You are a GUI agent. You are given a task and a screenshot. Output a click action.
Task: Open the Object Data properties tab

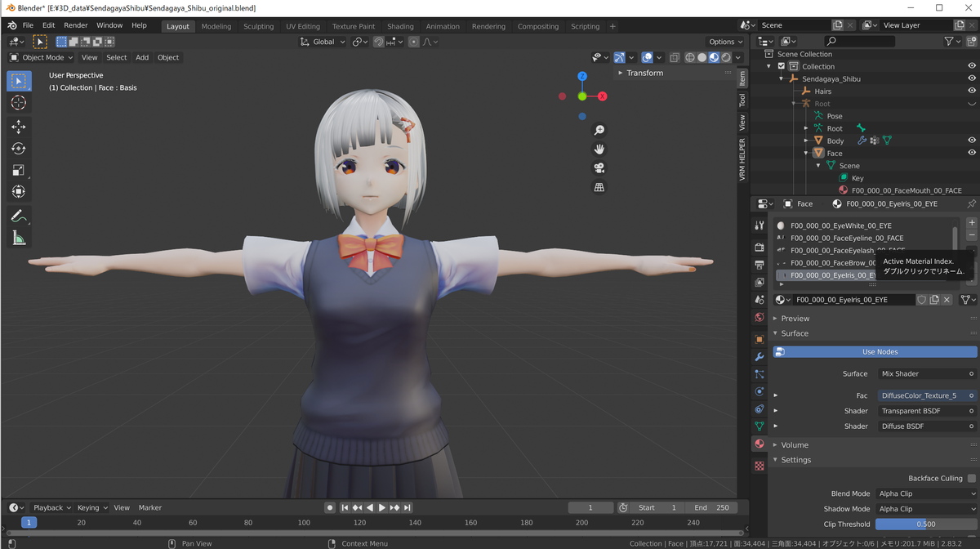pyautogui.click(x=759, y=426)
